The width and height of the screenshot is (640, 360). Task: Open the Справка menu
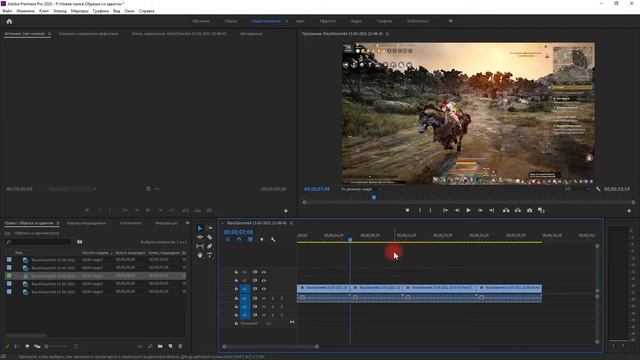(x=147, y=11)
